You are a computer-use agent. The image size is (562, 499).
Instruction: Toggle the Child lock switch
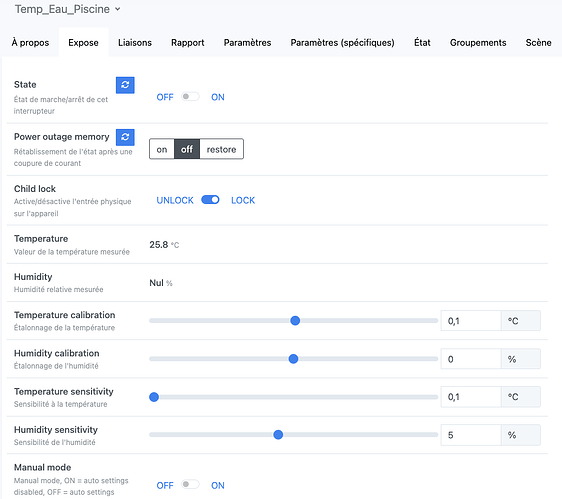[x=210, y=200]
